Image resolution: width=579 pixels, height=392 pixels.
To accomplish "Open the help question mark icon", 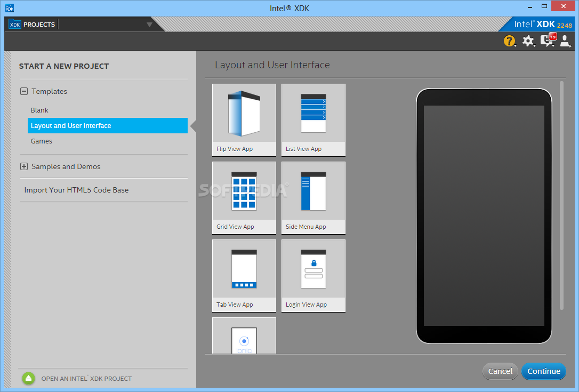I will click(509, 41).
